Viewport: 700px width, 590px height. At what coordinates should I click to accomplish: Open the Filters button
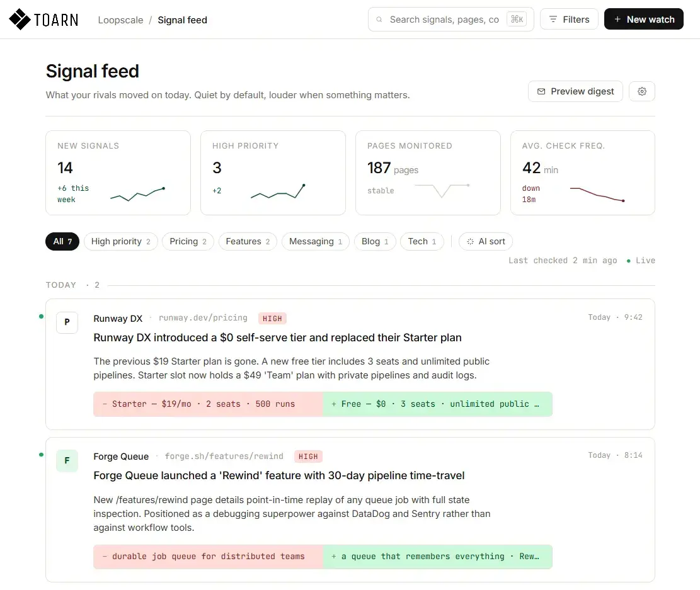click(x=569, y=19)
